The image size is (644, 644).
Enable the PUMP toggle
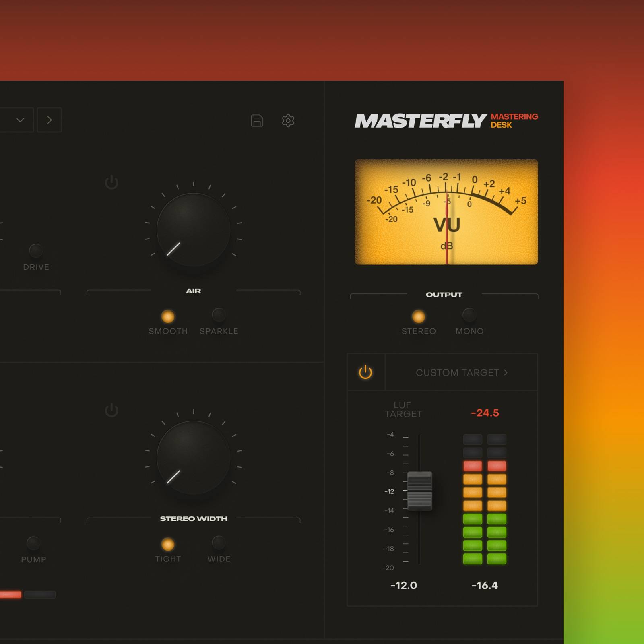33,543
